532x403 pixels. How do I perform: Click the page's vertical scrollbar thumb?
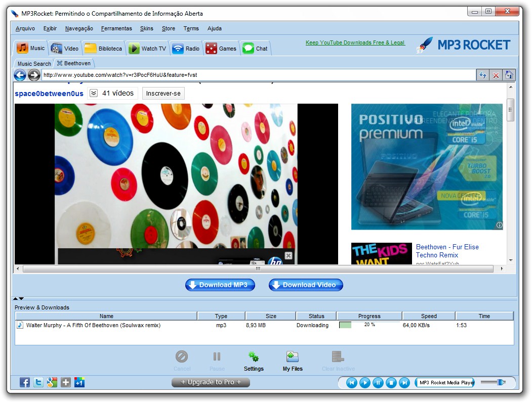click(x=510, y=110)
